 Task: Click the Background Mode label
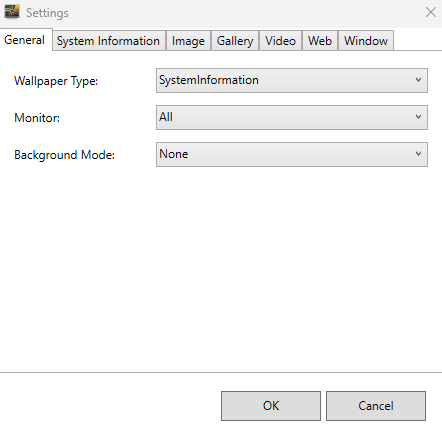[64, 155]
